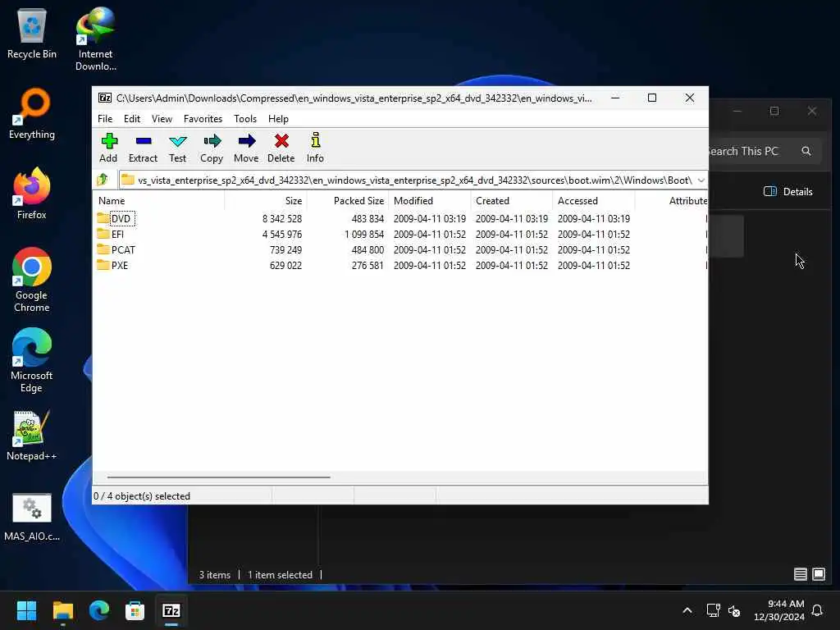Click status text '0 / 4 object(s) selected'

click(142, 496)
